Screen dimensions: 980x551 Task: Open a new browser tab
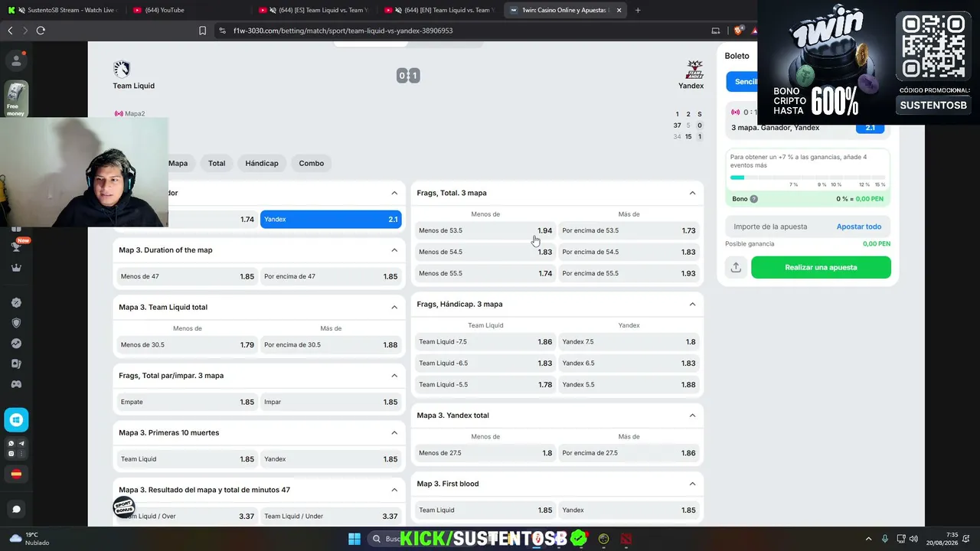(638, 10)
